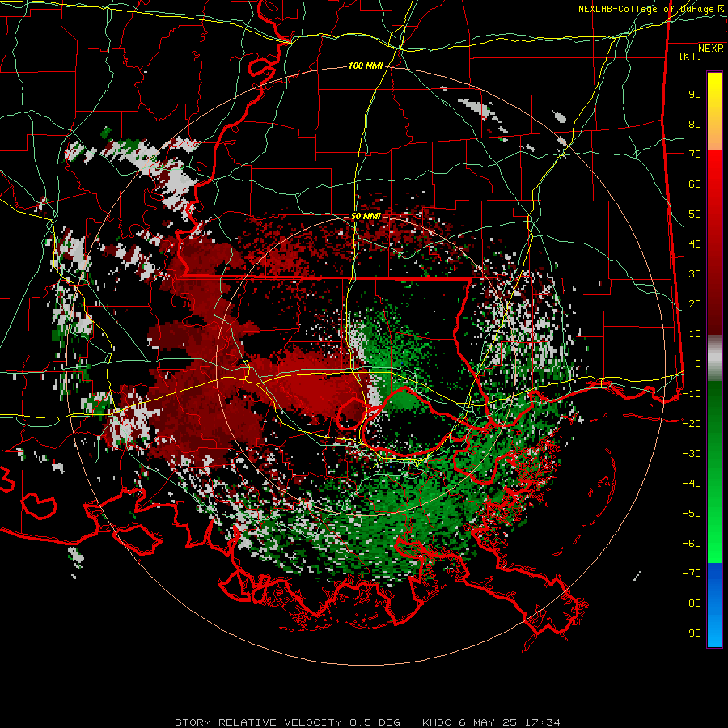This screenshot has height=728, width=728.
Task: Click the NEXR label above color scale
Action: tap(710, 49)
